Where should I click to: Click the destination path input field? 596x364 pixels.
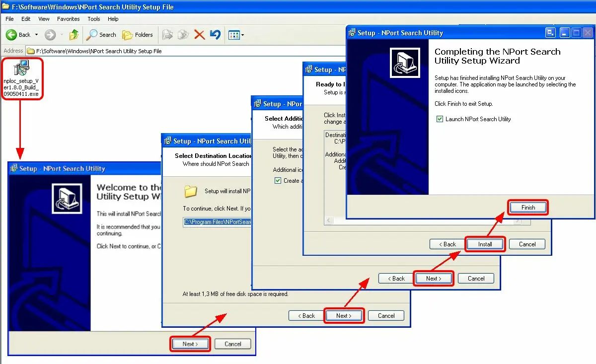pyautogui.click(x=218, y=222)
